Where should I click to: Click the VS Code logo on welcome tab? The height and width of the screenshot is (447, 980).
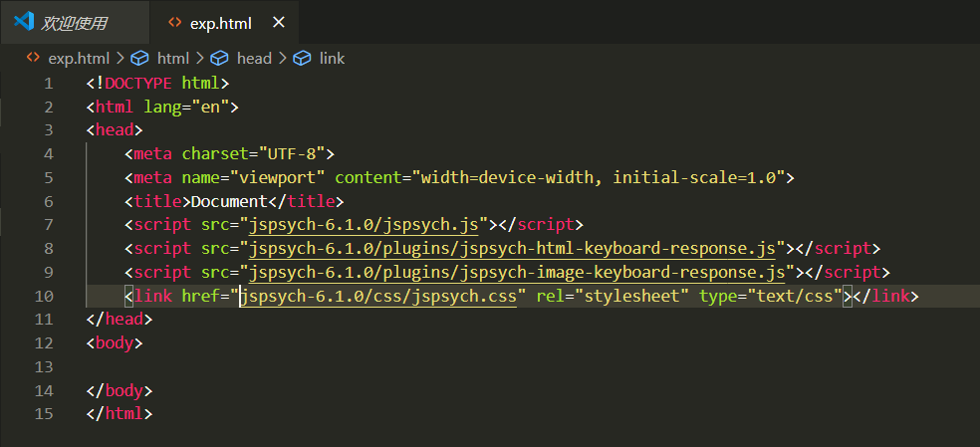[25, 22]
